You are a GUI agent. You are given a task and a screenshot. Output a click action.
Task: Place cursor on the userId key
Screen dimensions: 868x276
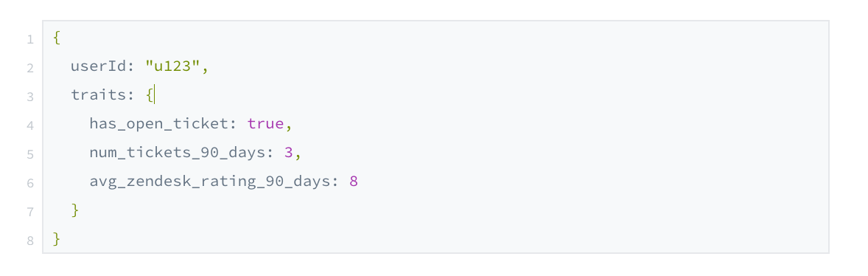click(99, 66)
